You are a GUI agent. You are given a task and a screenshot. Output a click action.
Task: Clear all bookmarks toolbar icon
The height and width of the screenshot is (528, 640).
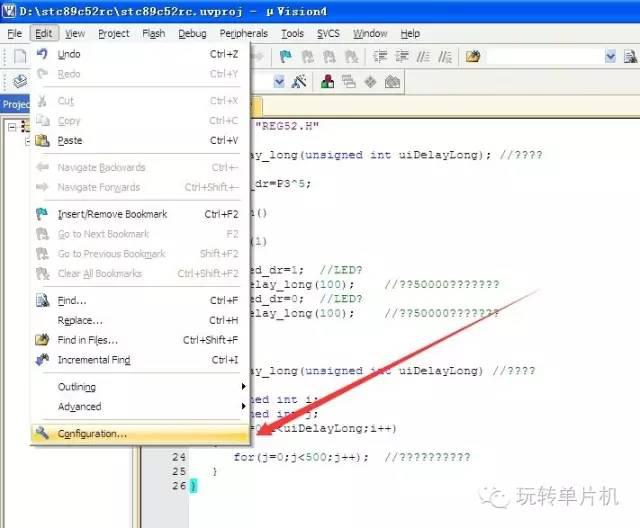click(x=351, y=56)
